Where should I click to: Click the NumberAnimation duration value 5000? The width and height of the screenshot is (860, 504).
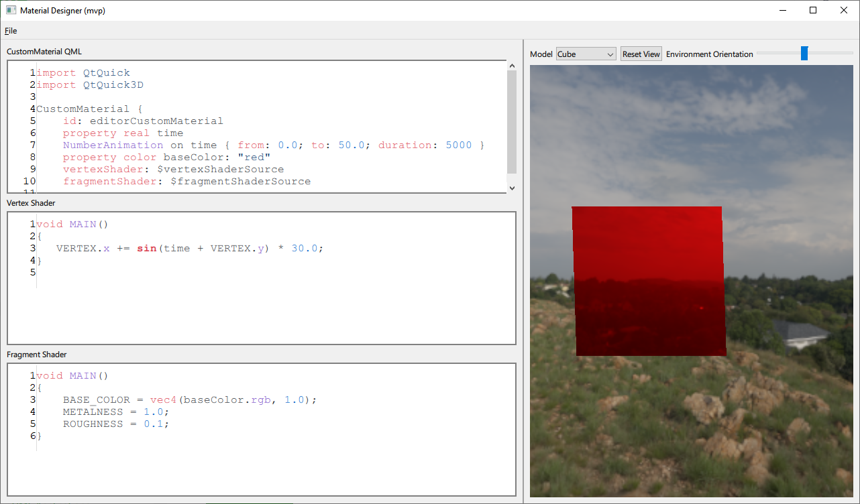click(x=459, y=145)
